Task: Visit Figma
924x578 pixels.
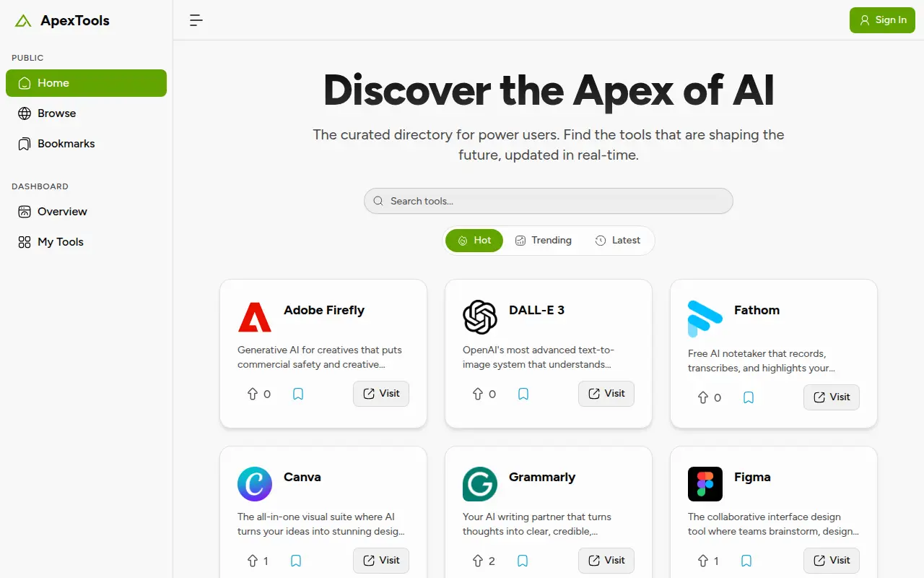Action: (832, 561)
